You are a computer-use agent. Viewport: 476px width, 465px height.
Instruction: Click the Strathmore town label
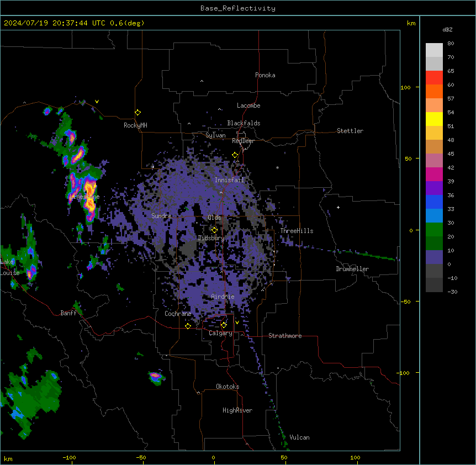pos(285,336)
